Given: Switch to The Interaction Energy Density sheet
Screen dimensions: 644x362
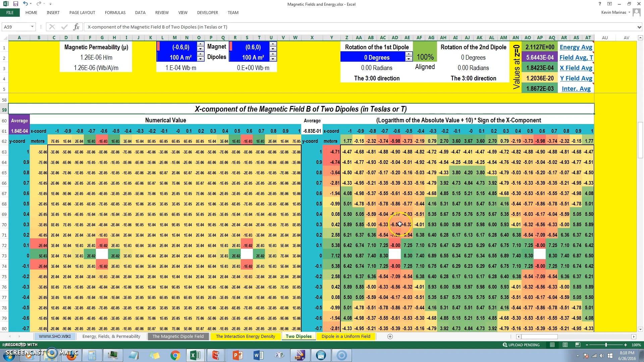Looking at the screenshot, I should [x=246, y=337].
